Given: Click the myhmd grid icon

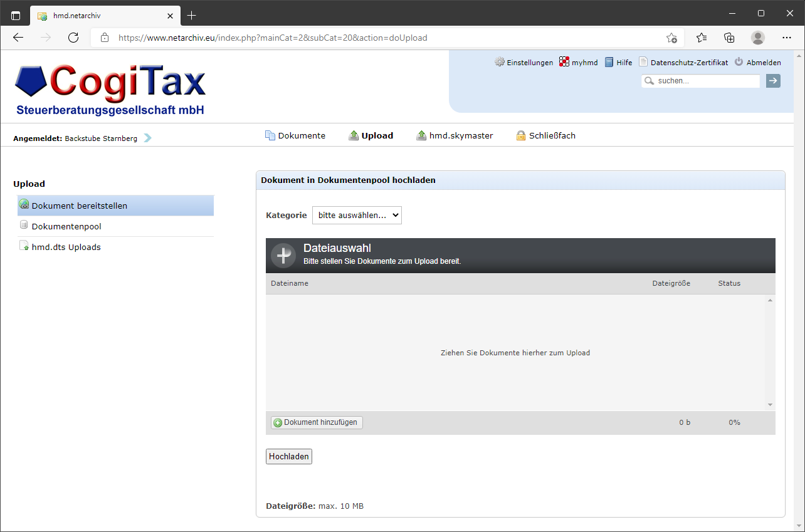Looking at the screenshot, I should (x=563, y=61).
